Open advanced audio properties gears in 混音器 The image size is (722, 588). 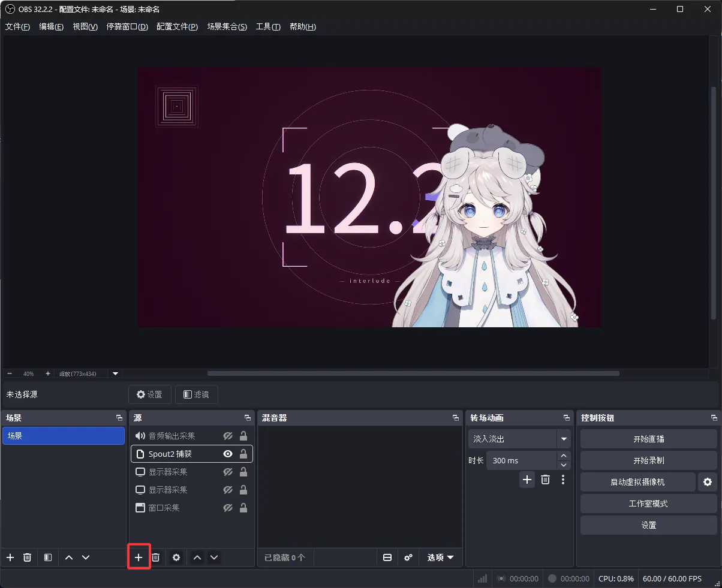(408, 557)
